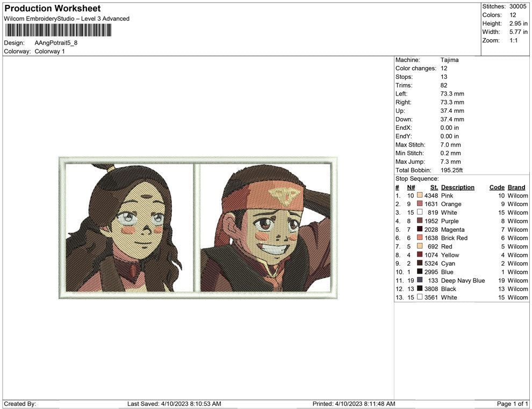
Task: Click the Description column header
Action: [458, 187]
